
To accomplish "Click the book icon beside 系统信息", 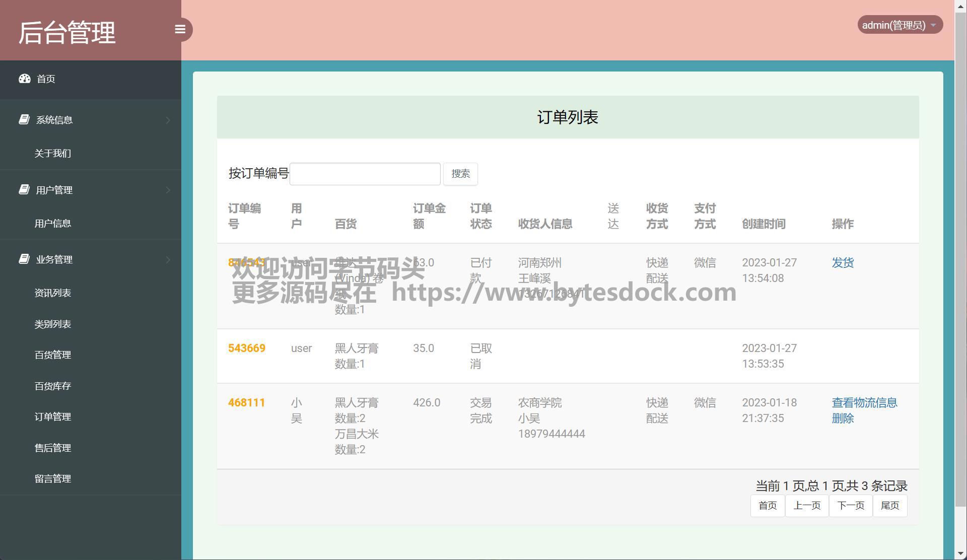I will pyautogui.click(x=24, y=119).
